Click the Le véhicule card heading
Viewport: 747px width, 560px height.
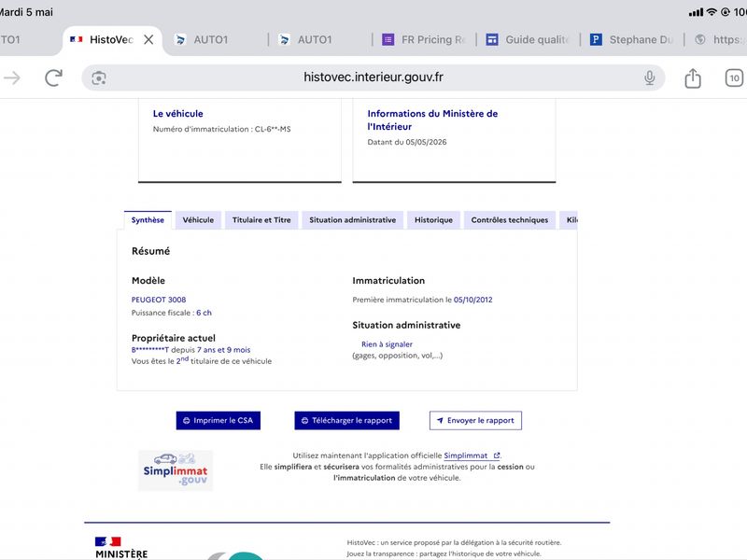click(x=177, y=114)
